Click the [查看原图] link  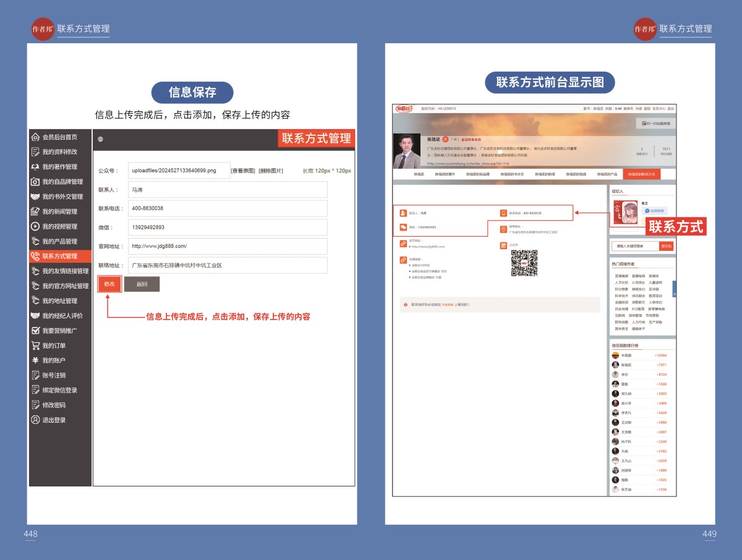[243, 171]
